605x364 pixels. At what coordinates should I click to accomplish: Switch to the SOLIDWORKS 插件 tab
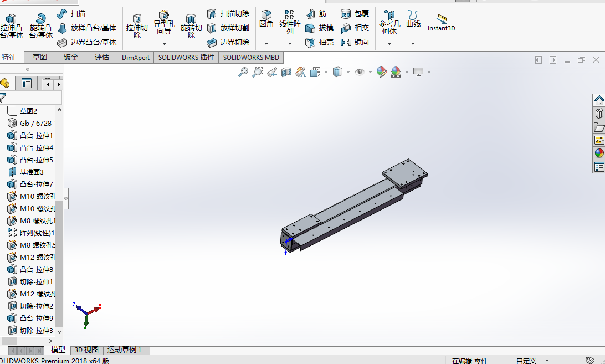tap(186, 57)
